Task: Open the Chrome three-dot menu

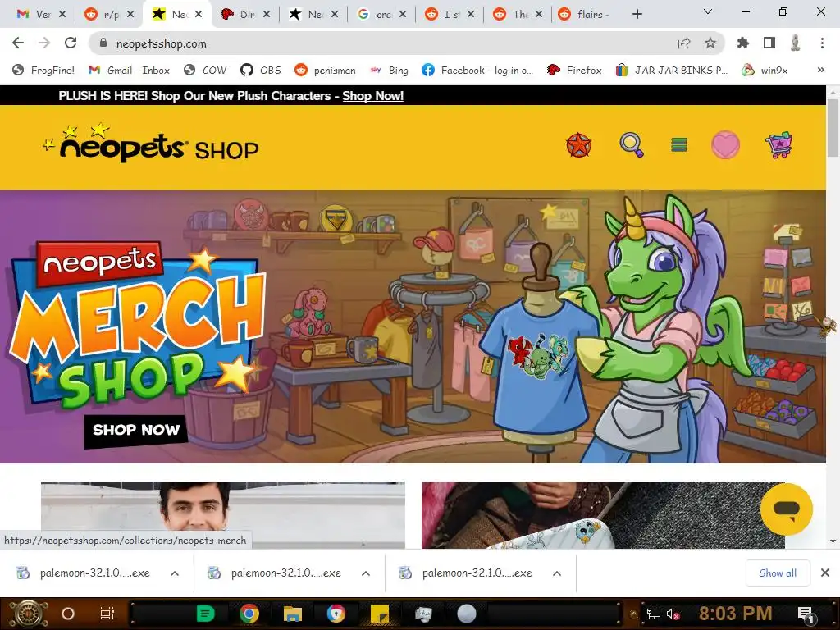Action: [822, 43]
